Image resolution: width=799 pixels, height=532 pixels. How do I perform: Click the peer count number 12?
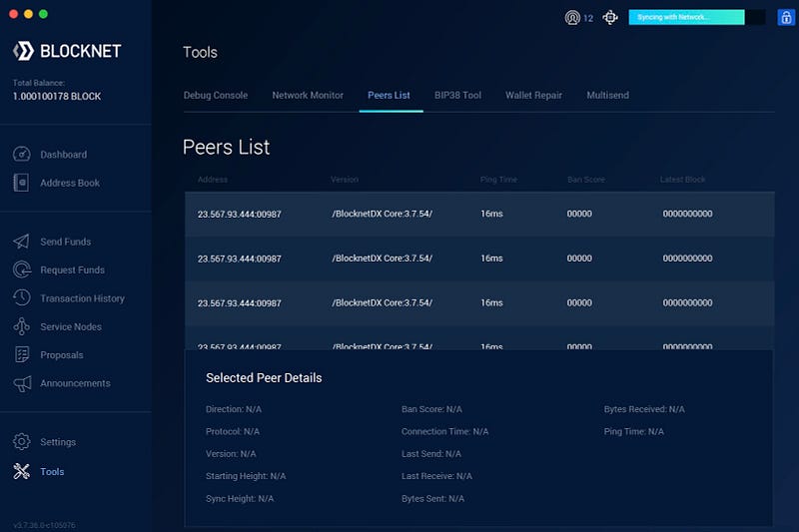tap(588, 18)
